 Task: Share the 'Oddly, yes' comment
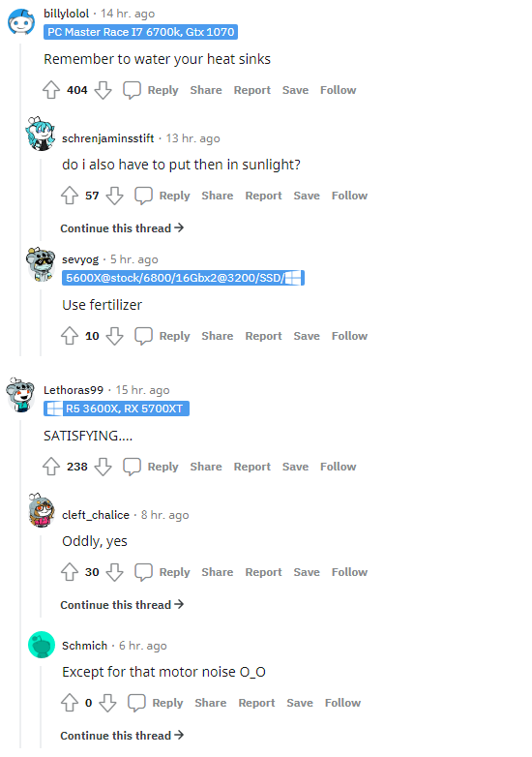click(x=218, y=572)
